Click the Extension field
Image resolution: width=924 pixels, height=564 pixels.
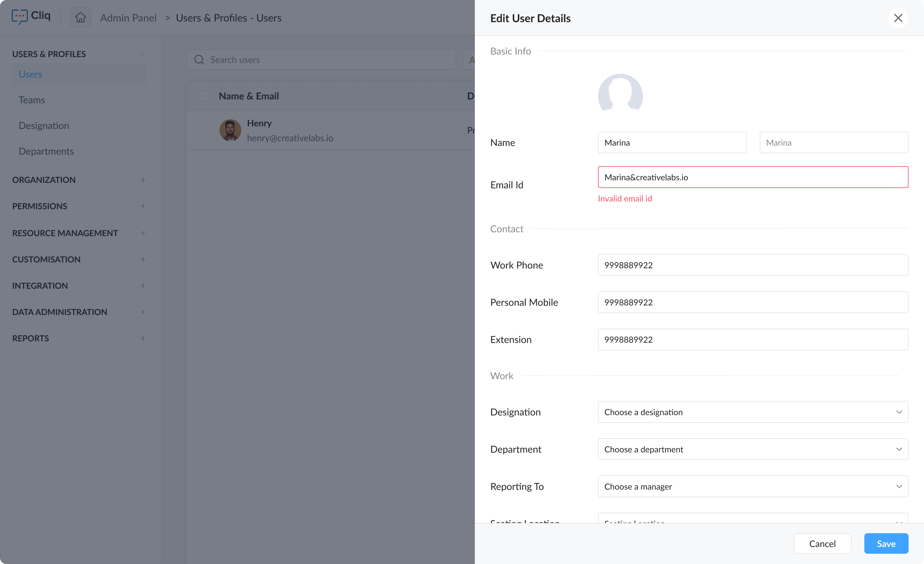(x=753, y=339)
